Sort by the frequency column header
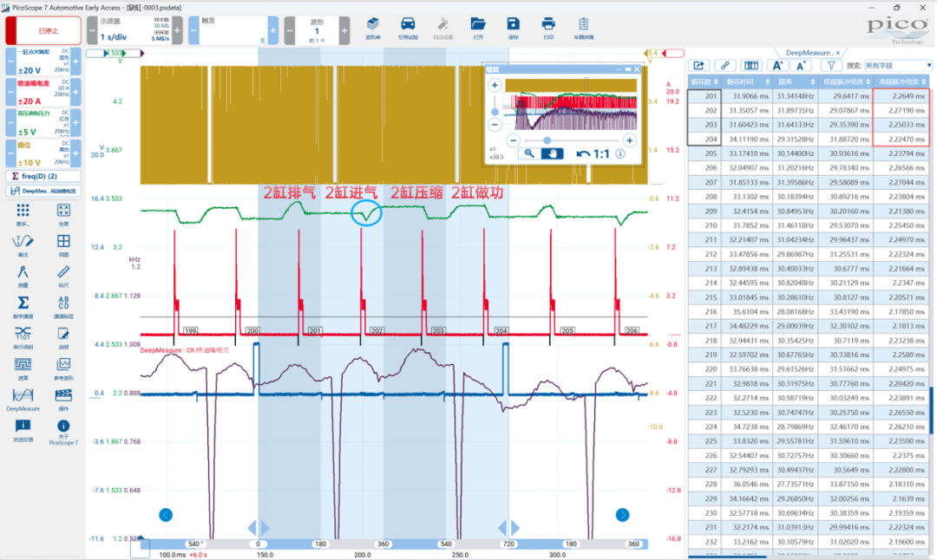 (796, 81)
